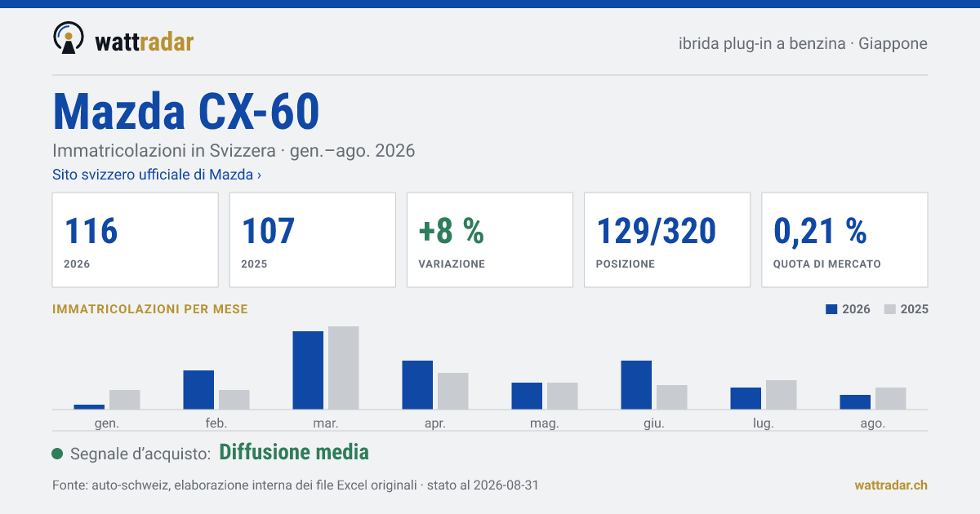Viewport: 980px width, 514px height.
Task: Click the +8 % variation value
Action: click(452, 231)
